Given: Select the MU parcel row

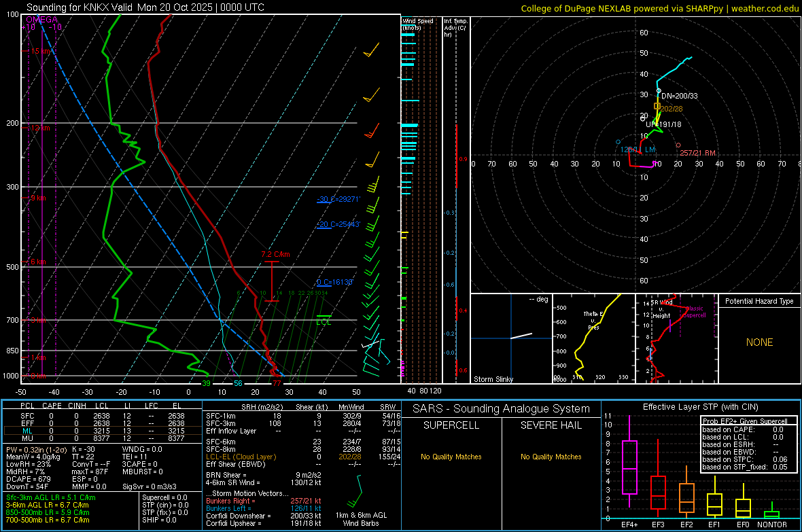Looking at the screenshot, I should (102, 438).
